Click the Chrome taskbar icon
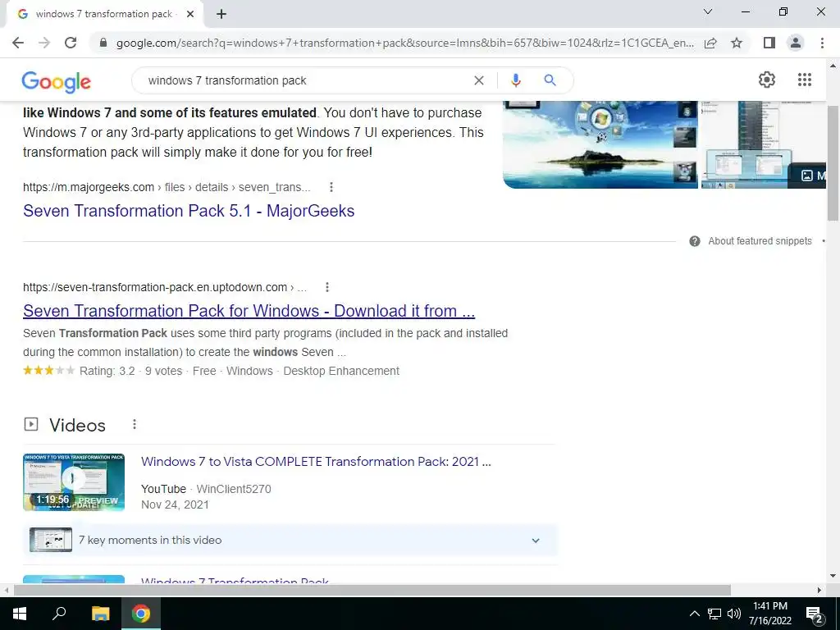 (141, 614)
